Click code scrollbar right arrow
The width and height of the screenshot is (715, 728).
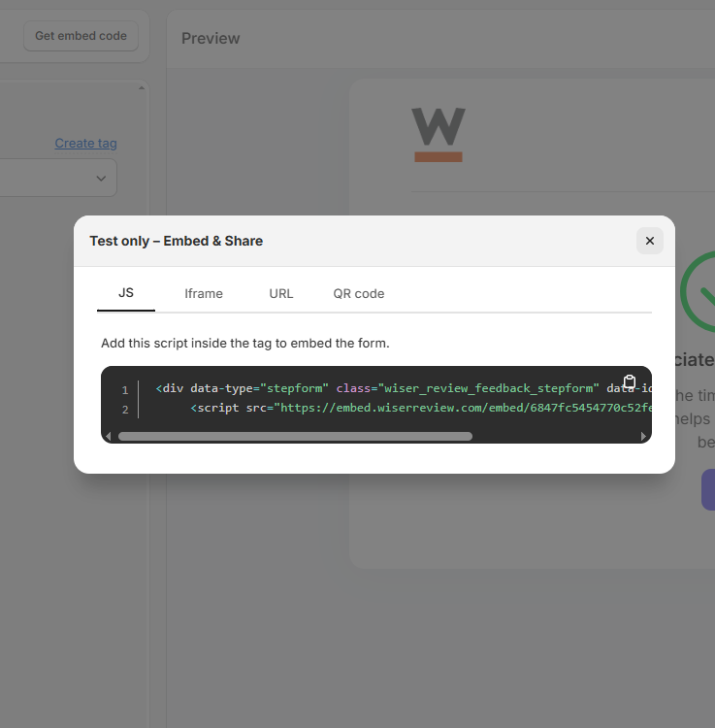click(x=644, y=437)
